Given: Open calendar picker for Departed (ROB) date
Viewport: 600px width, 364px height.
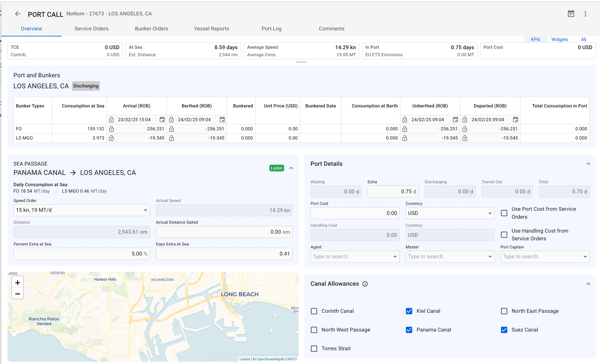Looking at the screenshot, I should (x=515, y=120).
